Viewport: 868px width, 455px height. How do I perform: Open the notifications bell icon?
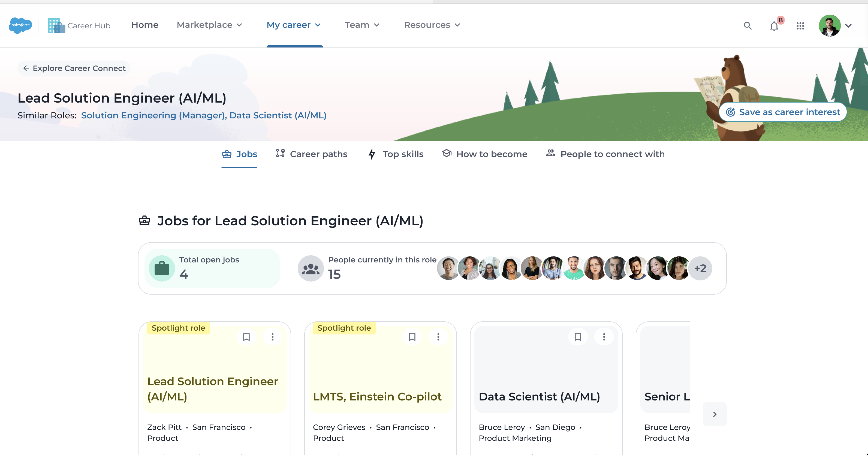(x=774, y=26)
